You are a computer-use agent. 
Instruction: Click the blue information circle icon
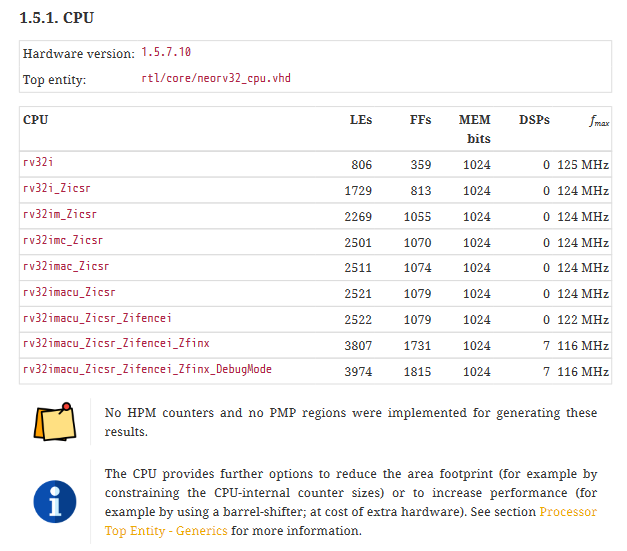(x=56, y=500)
